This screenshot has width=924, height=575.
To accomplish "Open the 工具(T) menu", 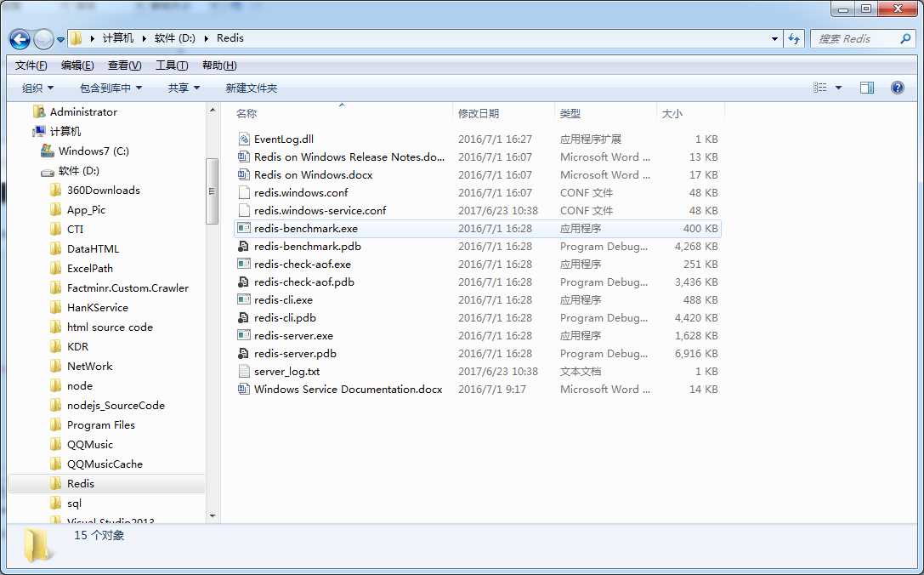I will tap(172, 65).
